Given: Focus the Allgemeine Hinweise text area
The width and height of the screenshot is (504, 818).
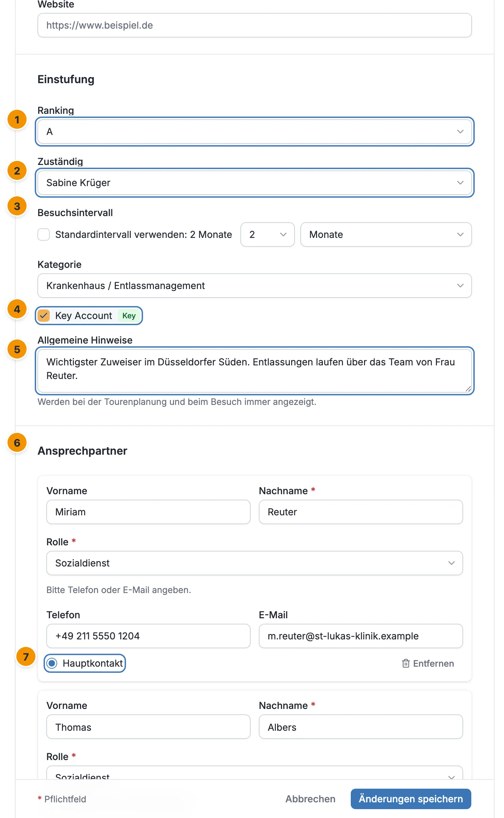Looking at the screenshot, I should 255,371.
